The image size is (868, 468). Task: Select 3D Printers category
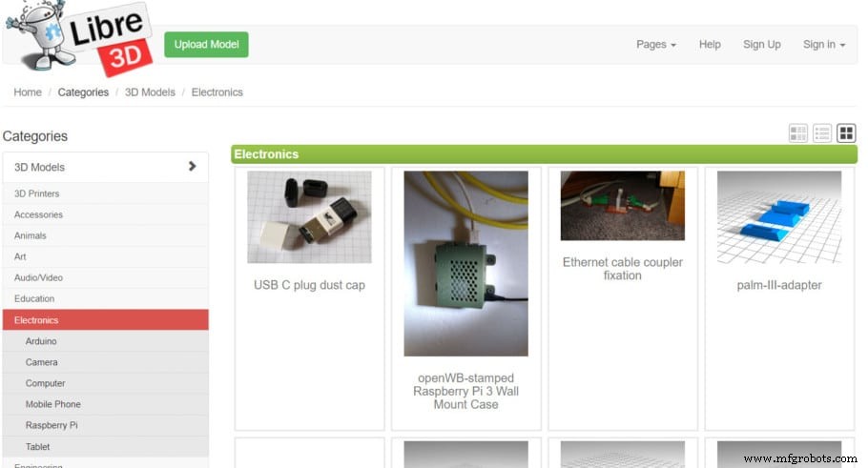[x=105, y=193]
